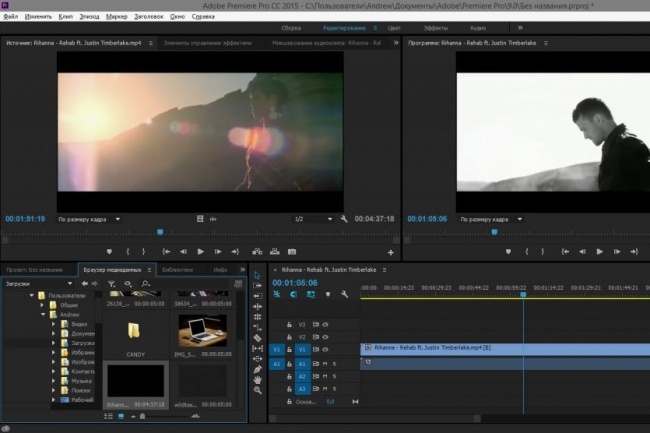Select the Pen tool

(x=257, y=369)
